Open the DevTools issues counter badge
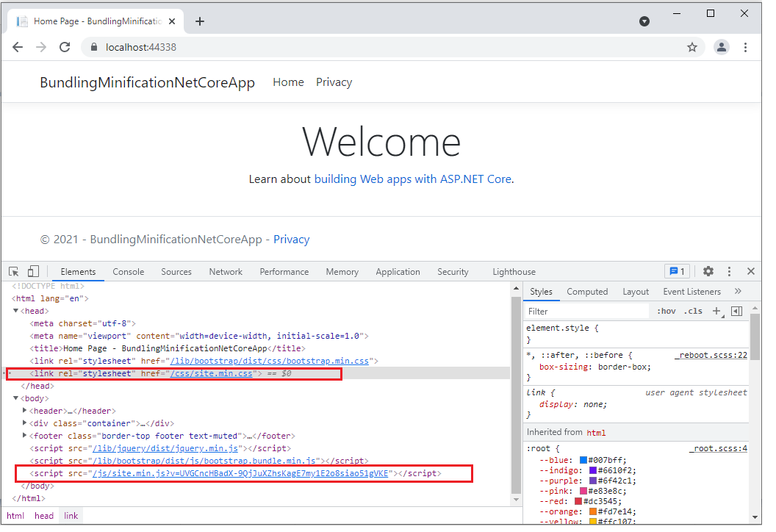 (677, 271)
